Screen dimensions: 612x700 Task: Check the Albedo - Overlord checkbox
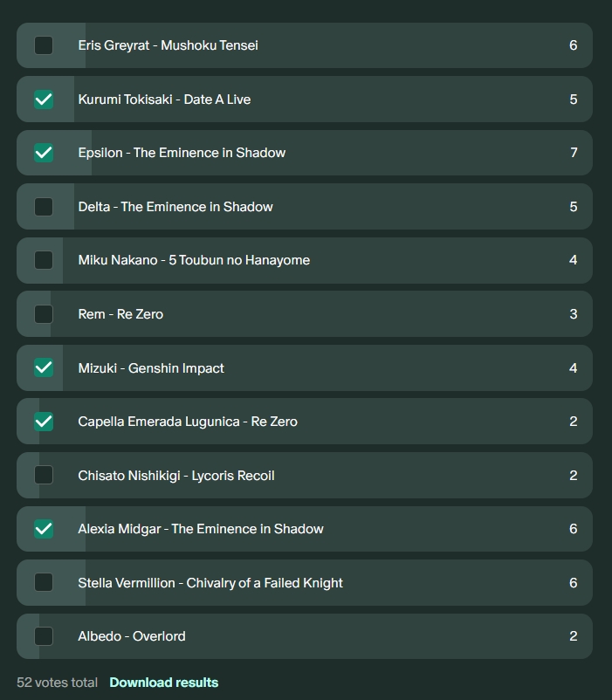(x=44, y=636)
